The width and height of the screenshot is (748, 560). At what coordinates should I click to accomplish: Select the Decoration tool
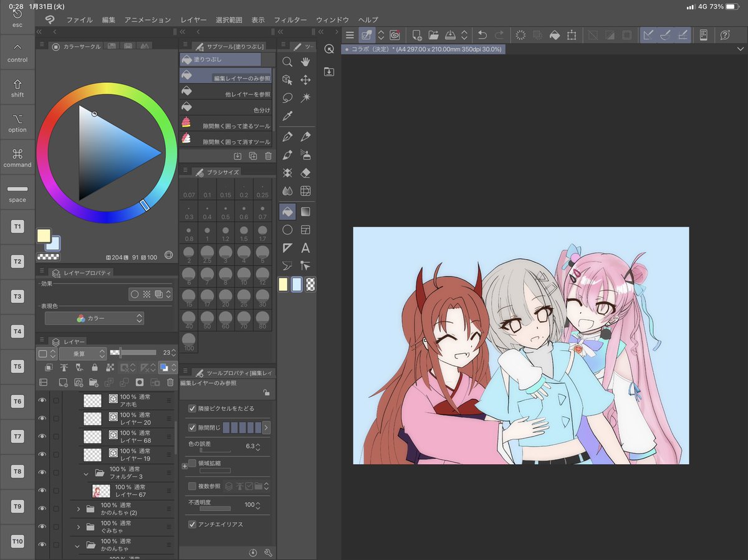click(x=287, y=173)
